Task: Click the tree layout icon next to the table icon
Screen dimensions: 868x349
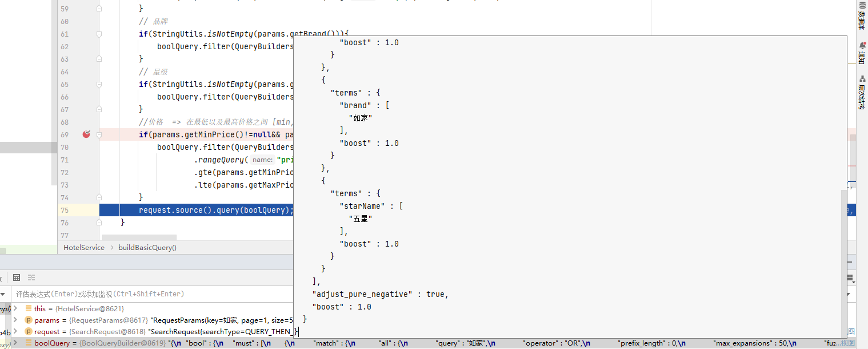Action: click(33, 277)
